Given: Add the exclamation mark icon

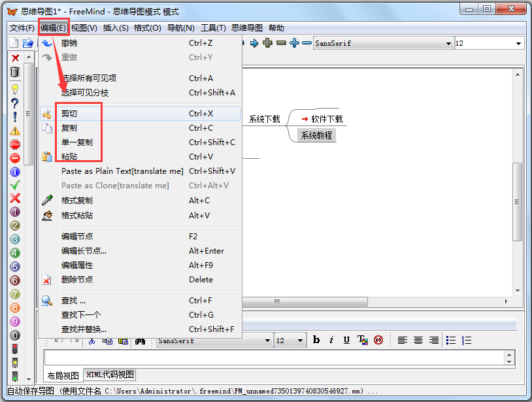Looking at the screenshot, I should click(x=15, y=117).
